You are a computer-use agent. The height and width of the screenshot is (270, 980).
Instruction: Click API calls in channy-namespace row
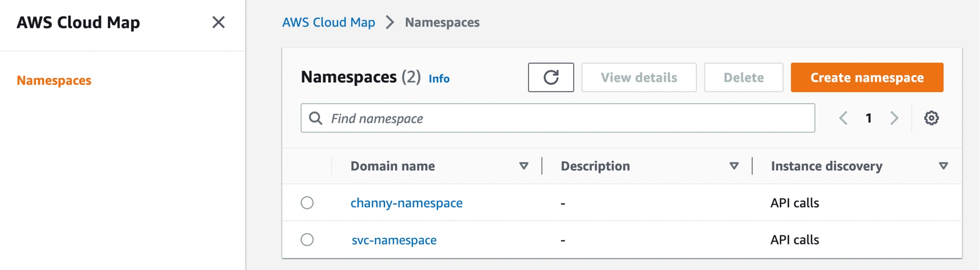pyautogui.click(x=795, y=203)
